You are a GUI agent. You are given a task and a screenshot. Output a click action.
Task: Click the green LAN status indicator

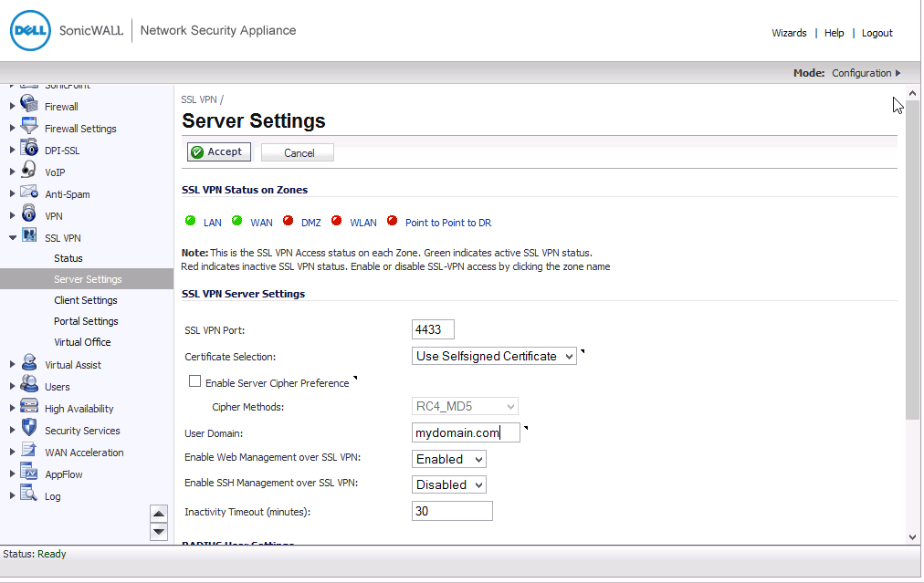click(x=190, y=221)
